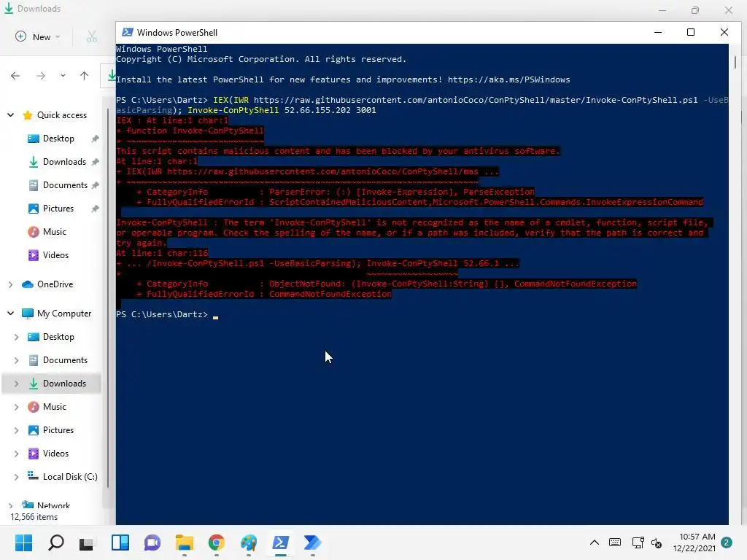Image resolution: width=747 pixels, height=560 pixels.
Task: Open File Explorer taskbar icon
Action: [x=185, y=542]
